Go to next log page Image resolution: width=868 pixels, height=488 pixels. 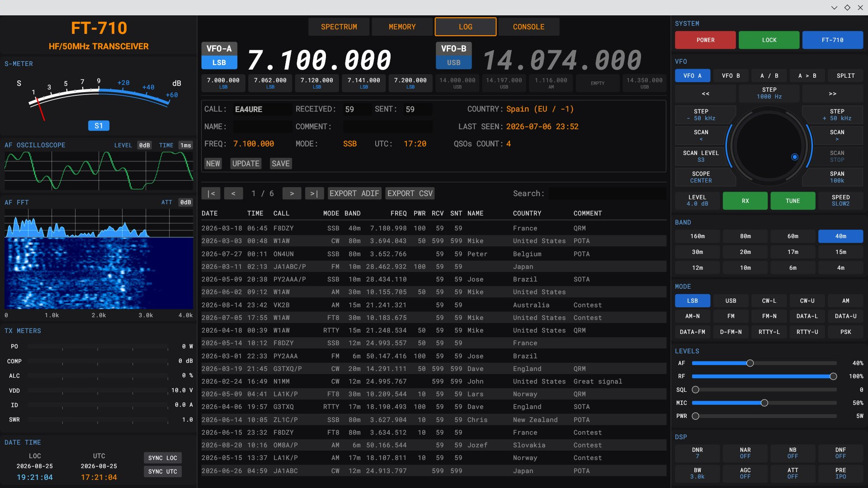[x=292, y=193]
